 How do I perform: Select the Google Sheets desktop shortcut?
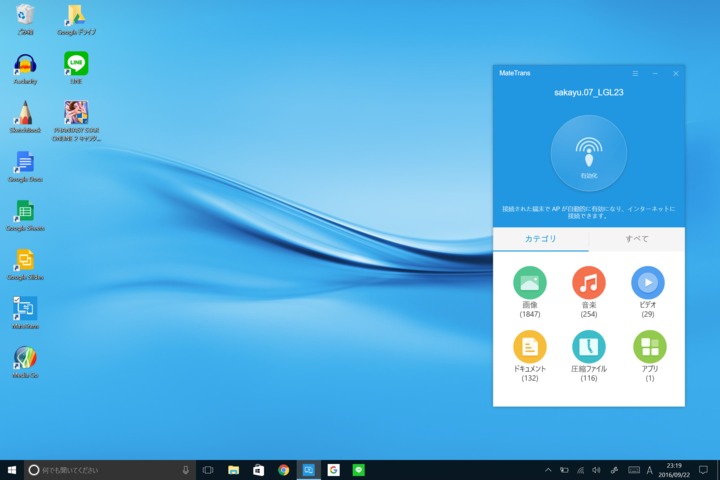point(25,212)
